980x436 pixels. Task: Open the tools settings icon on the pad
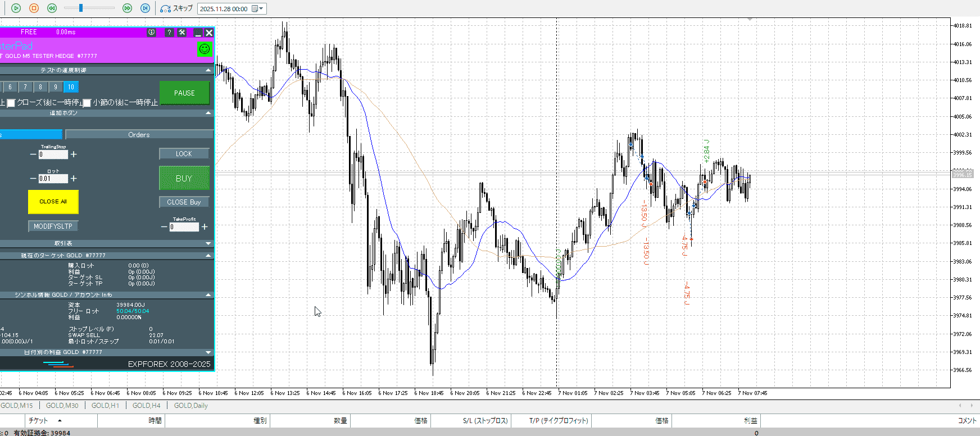[182, 33]
